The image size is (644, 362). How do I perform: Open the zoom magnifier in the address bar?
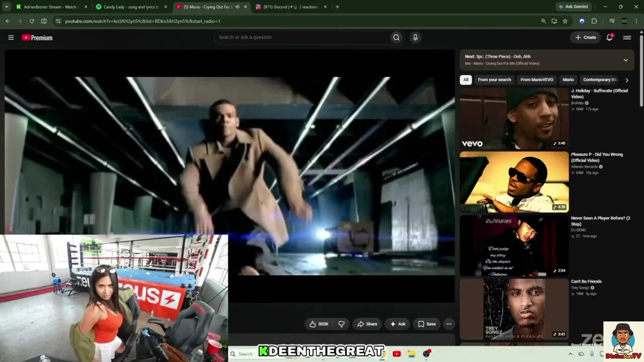(x=543, y=21)
